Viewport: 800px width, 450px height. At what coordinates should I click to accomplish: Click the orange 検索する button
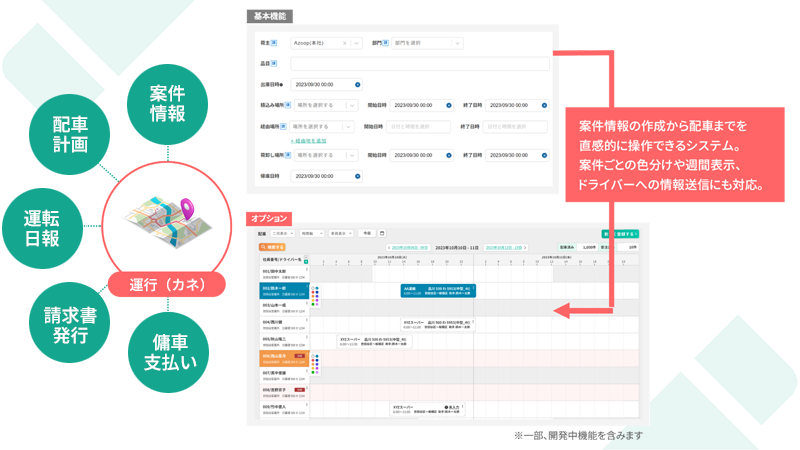click(x=272, y=246)
